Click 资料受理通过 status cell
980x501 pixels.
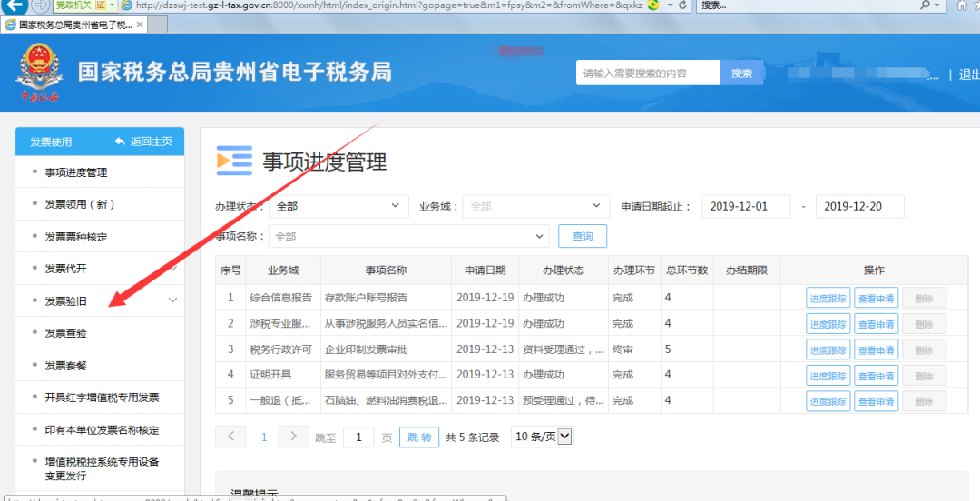pyautogui.click(x=563, y=349)
